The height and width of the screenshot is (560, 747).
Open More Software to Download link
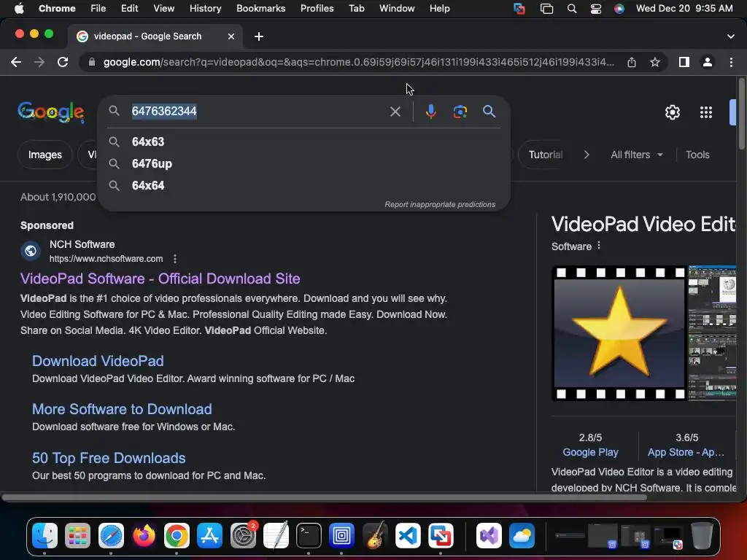122,409
